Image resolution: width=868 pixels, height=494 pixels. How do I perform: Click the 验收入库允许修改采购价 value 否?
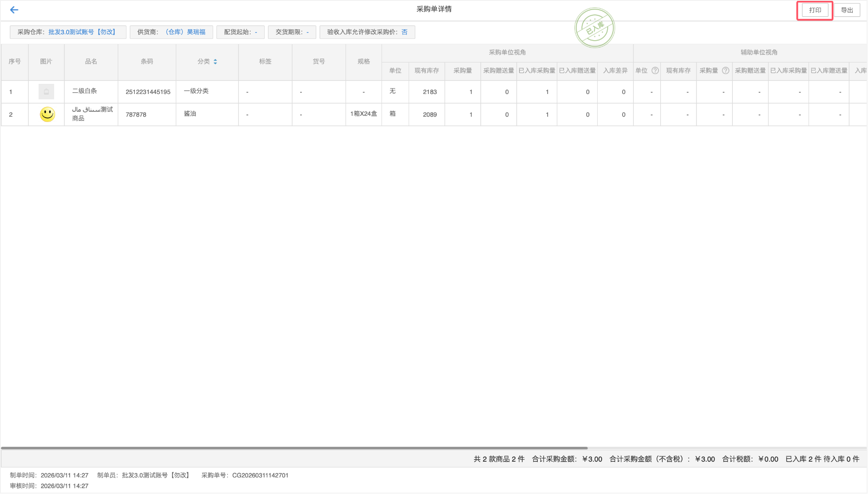[x=404, y=32]
